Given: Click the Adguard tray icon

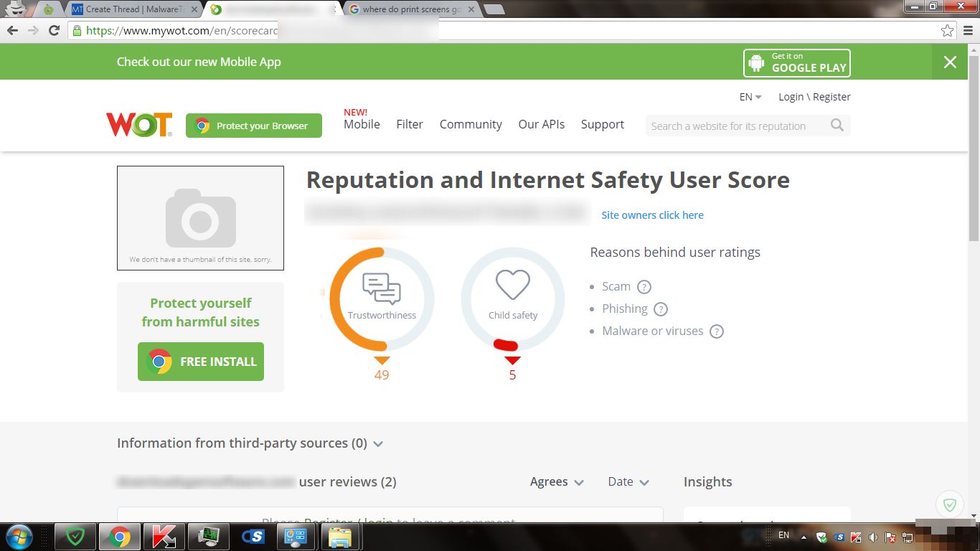Looking at the screenshot, I should (x=822, y=537).
